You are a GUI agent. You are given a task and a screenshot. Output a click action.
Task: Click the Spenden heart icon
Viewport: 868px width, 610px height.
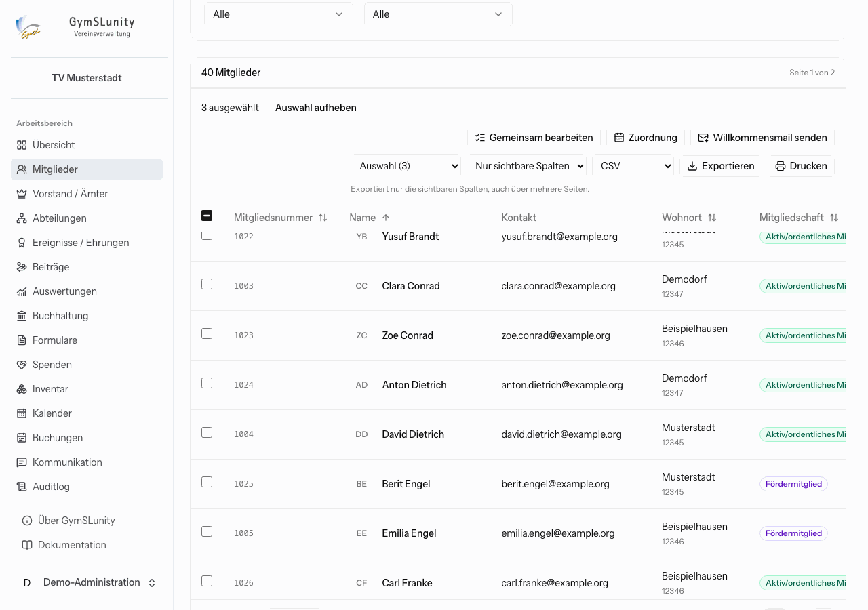click(22, 365)
